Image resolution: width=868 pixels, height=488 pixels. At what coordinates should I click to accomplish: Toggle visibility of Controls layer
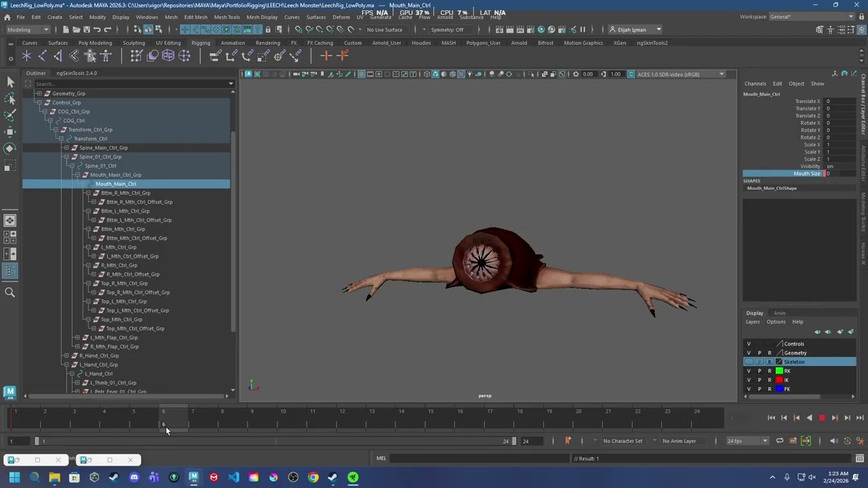pos(749,344)
